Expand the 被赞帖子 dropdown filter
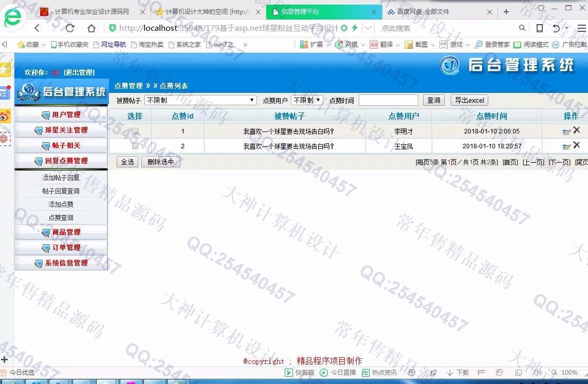This screenshot has width=588, height=384. pos(200,101)
